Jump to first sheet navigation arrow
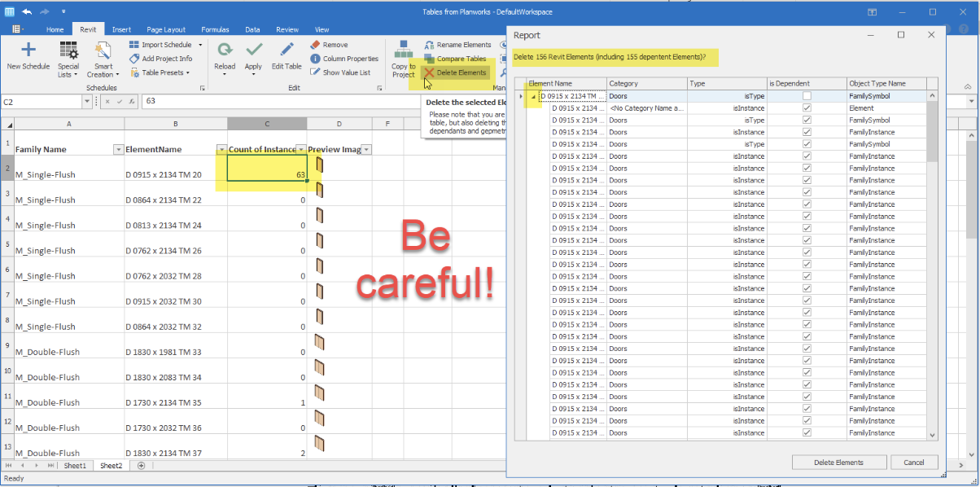The width and height of the screenshot is (980, 487). pos(8,466)
